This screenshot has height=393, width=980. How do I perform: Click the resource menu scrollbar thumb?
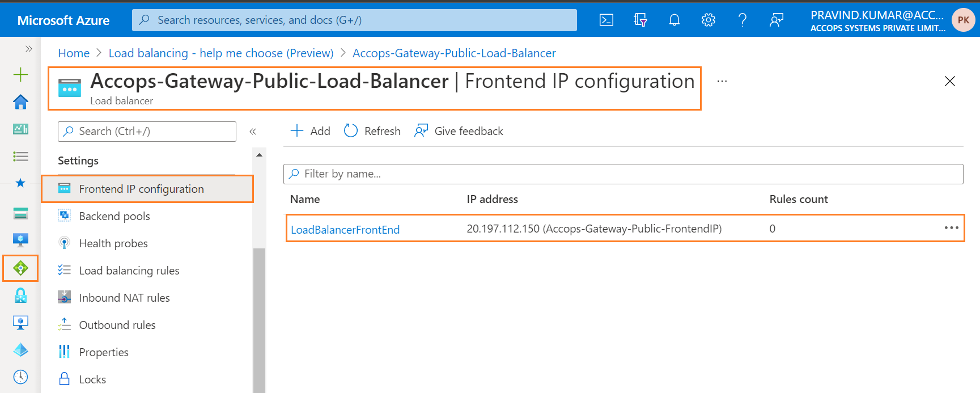(259, 320)
